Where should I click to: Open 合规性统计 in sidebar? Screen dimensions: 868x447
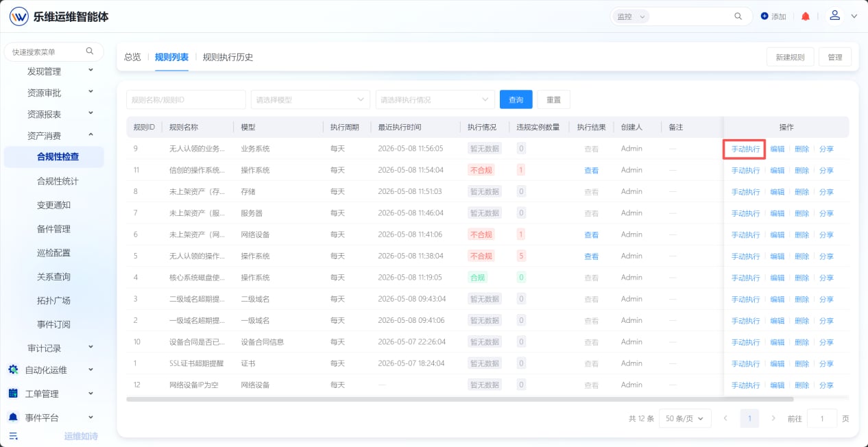tap(58, 181)
